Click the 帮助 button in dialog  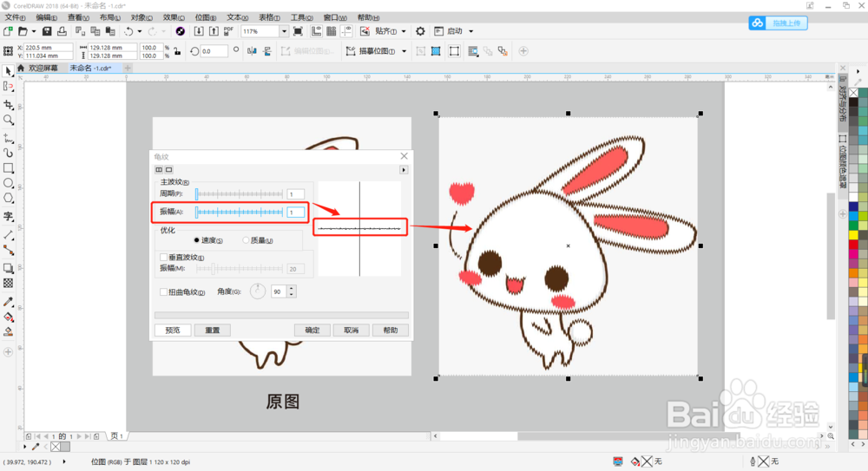391,330
